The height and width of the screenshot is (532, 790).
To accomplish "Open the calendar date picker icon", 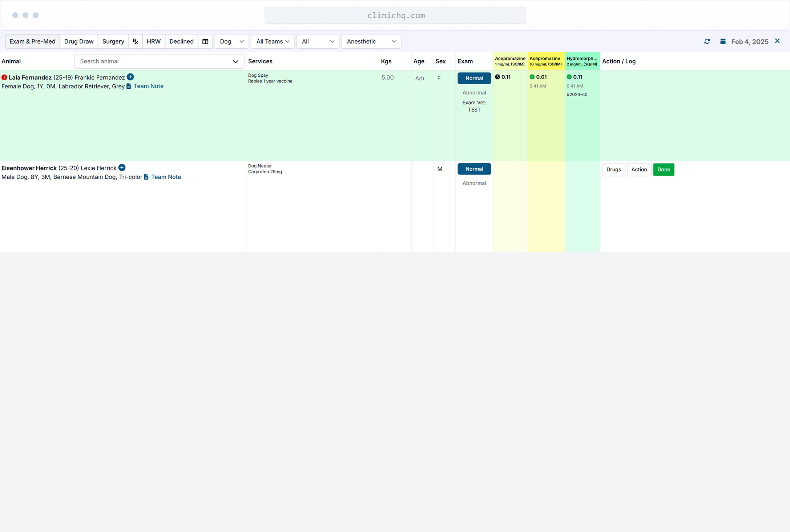I will pos(723,41).
